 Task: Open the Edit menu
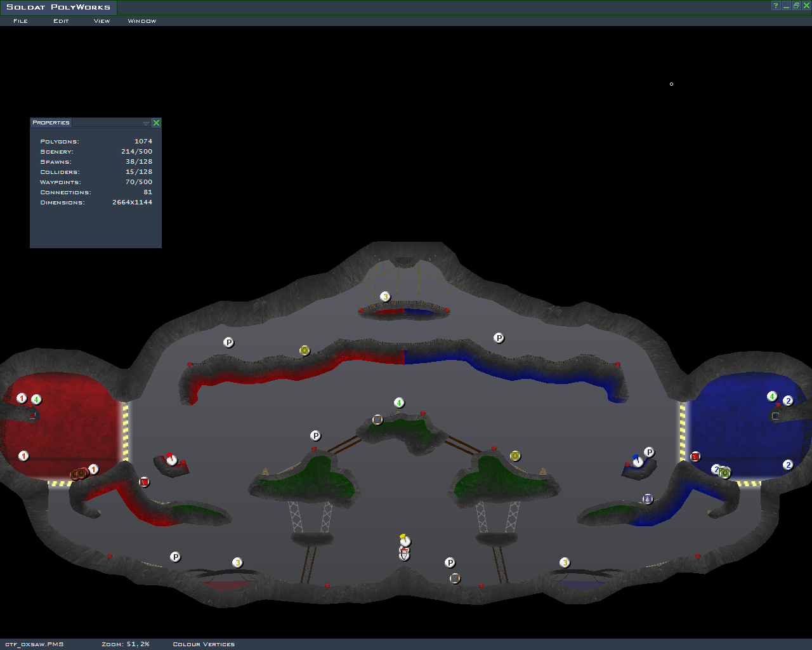click(61, 21)
